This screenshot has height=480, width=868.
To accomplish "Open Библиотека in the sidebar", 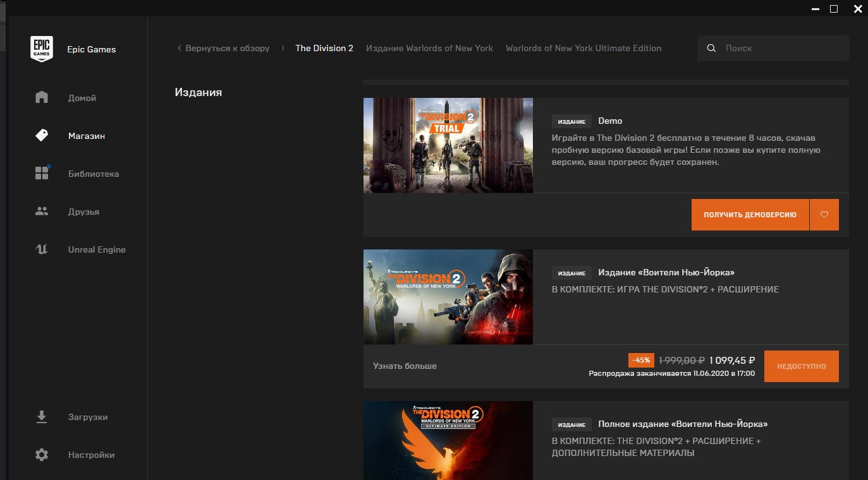I will [x=94, y=174].
